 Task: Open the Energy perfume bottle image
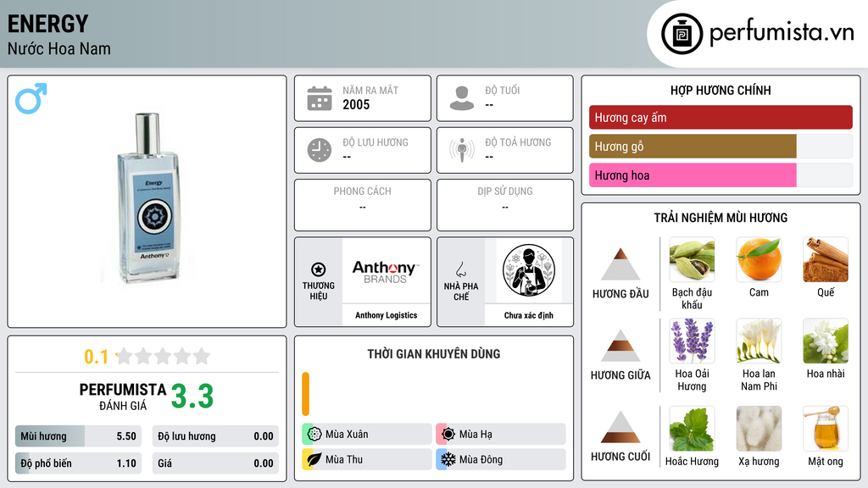[x=147, y=198]
